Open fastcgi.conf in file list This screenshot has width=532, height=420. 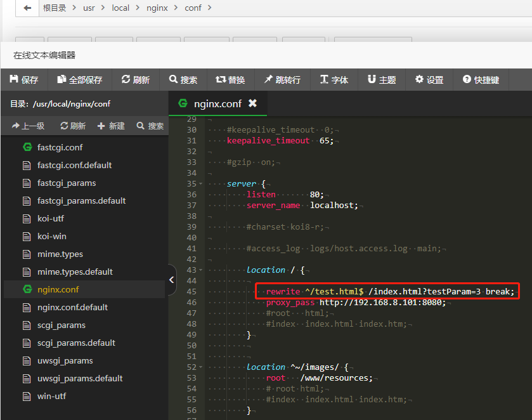tap(84, 147)
